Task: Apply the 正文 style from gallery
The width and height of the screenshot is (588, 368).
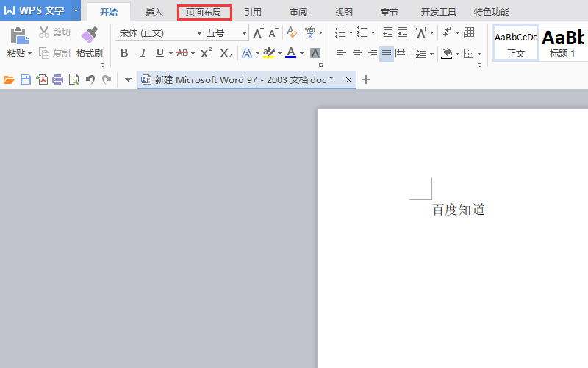Action: [516, 43]
